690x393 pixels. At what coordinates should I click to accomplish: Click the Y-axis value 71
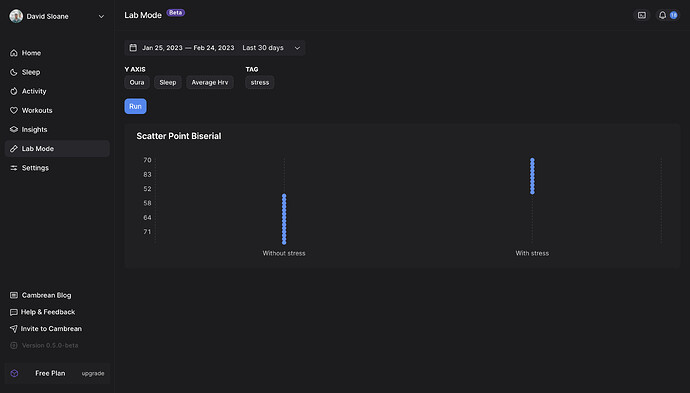147,231
